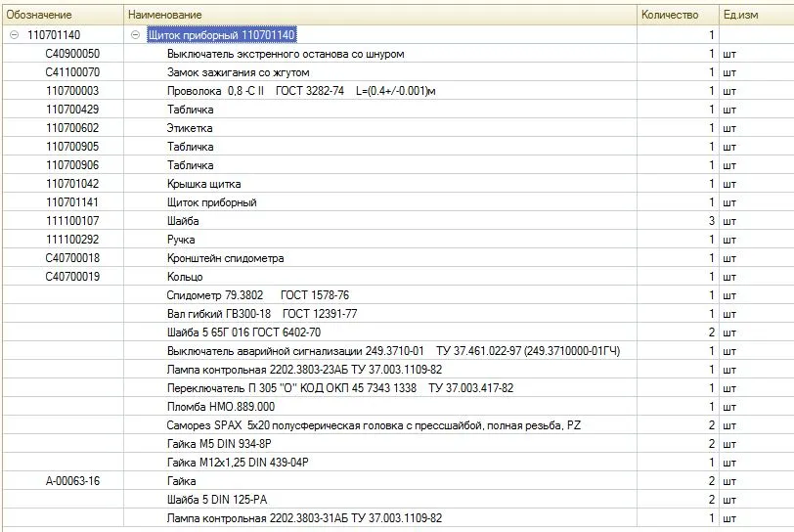Screen dimensions: 794x532
Task: Select Лампа контрольная 2202.3803-23АБ row
Action: tap(304, 370)
